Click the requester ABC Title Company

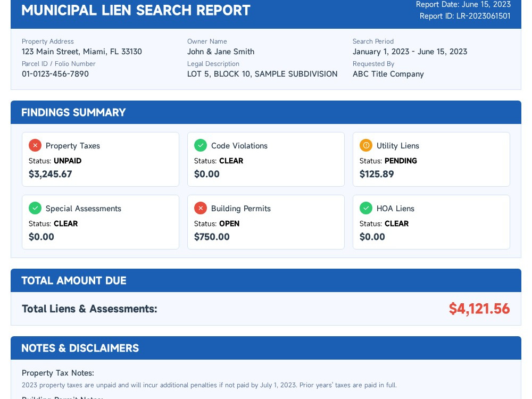[x=388, y=74]
